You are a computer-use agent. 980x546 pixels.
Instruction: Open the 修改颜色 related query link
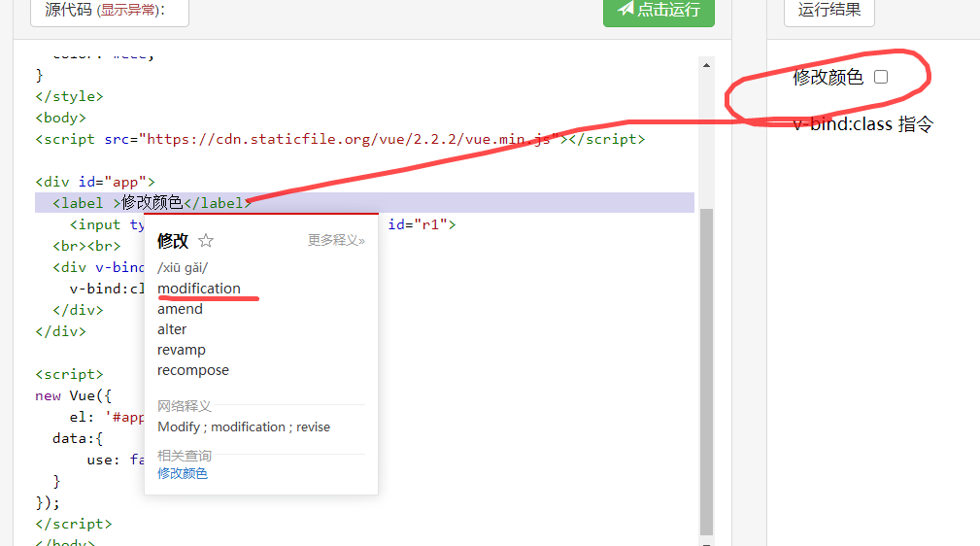click(x=182, y=473)
